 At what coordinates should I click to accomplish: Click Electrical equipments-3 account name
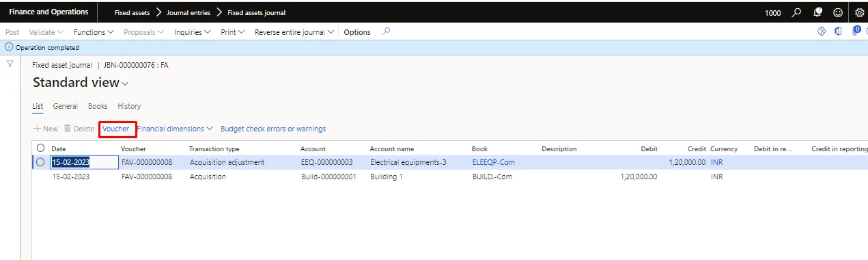(x=408, y=162)
